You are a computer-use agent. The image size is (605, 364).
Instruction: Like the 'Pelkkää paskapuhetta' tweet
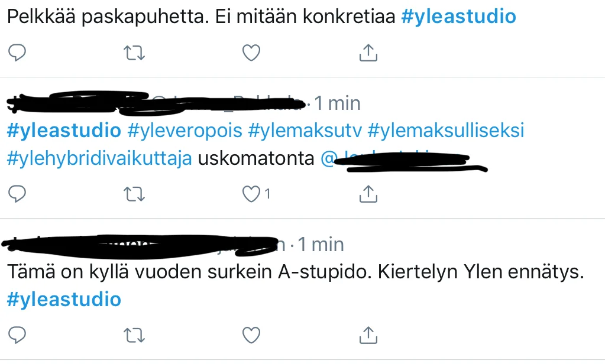pos(251,53)
